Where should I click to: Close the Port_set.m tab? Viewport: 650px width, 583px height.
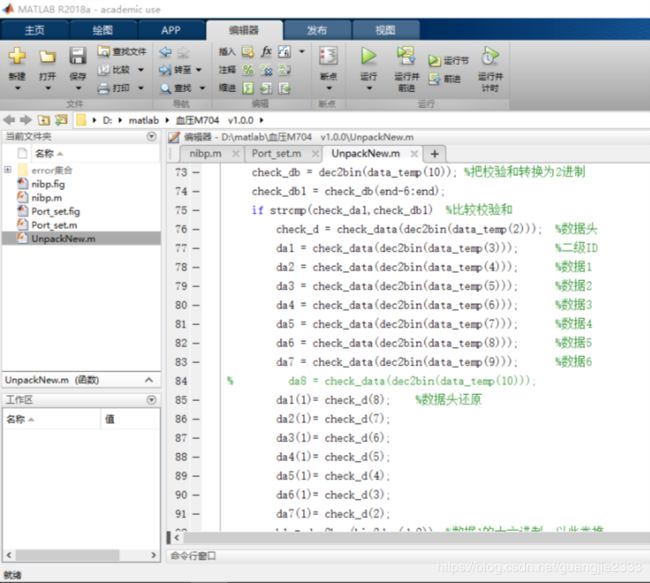point(315,154)
